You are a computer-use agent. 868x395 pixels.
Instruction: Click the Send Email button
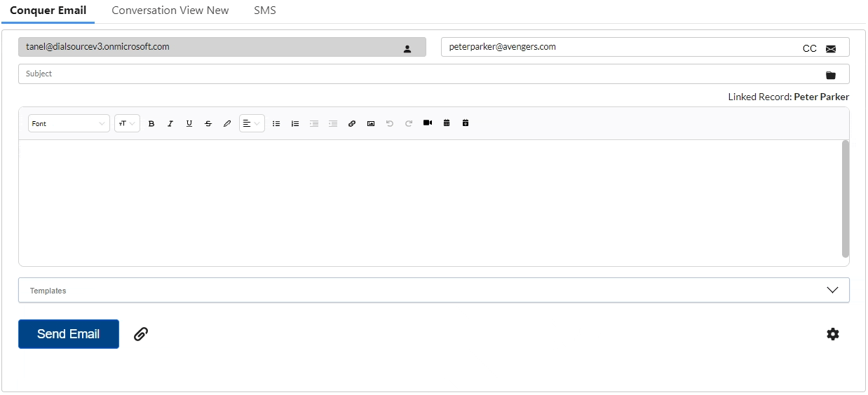tap(69, 334)
